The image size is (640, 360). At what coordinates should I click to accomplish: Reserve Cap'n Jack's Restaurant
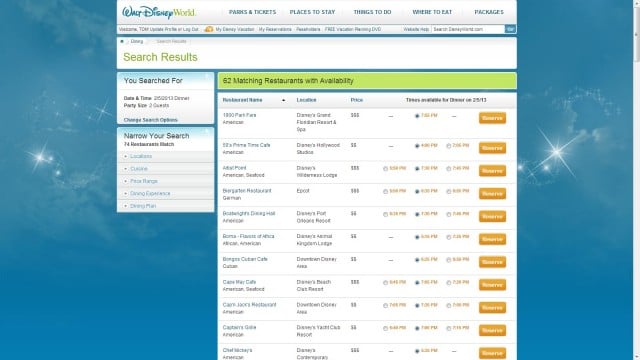492,308
